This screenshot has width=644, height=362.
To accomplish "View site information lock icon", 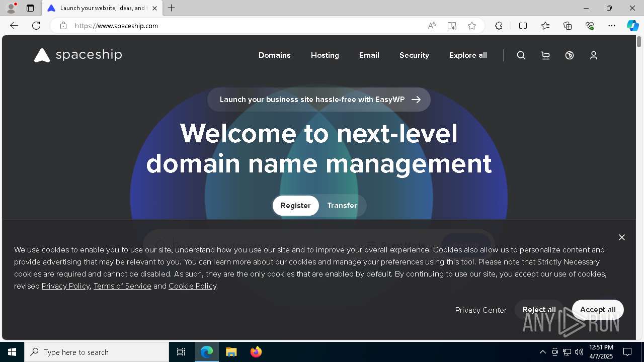I will 63,26.
